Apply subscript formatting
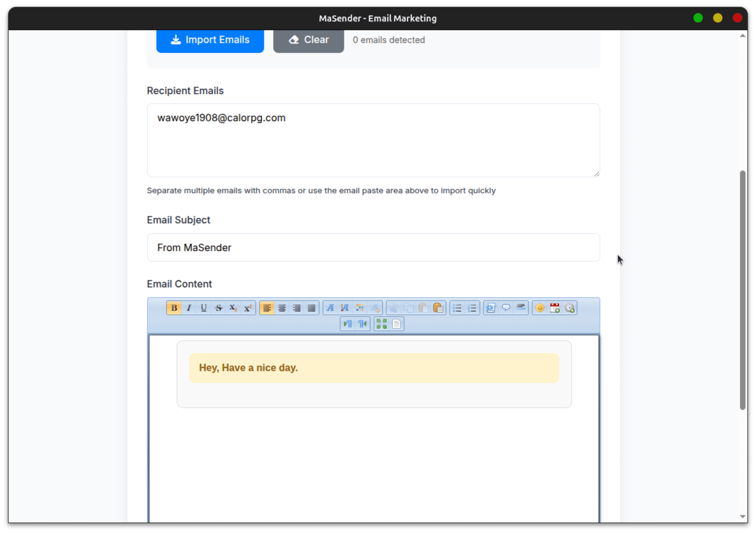 [233, 308]
